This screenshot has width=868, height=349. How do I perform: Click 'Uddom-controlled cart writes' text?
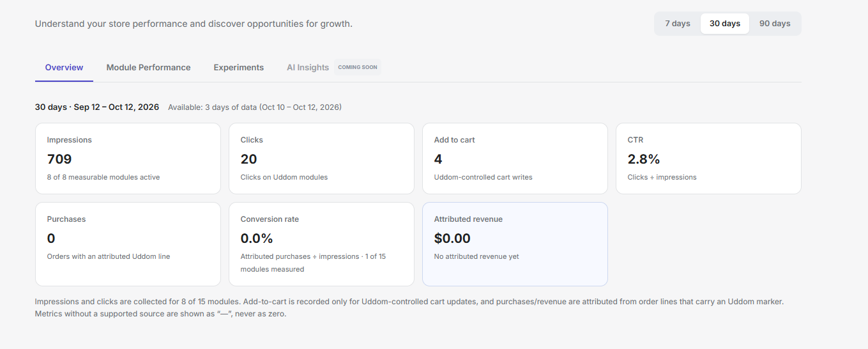[x=483, y=177]
